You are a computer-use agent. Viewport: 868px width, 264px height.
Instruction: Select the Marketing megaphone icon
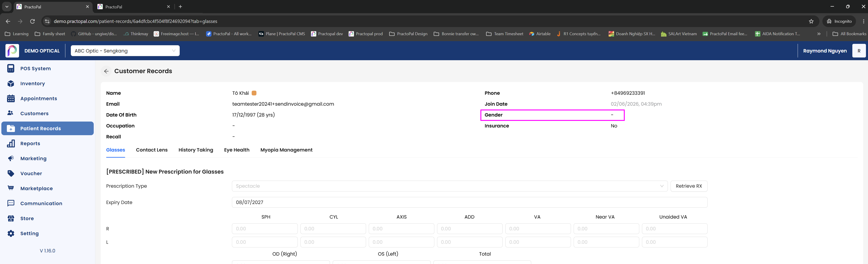pos(11,158)
